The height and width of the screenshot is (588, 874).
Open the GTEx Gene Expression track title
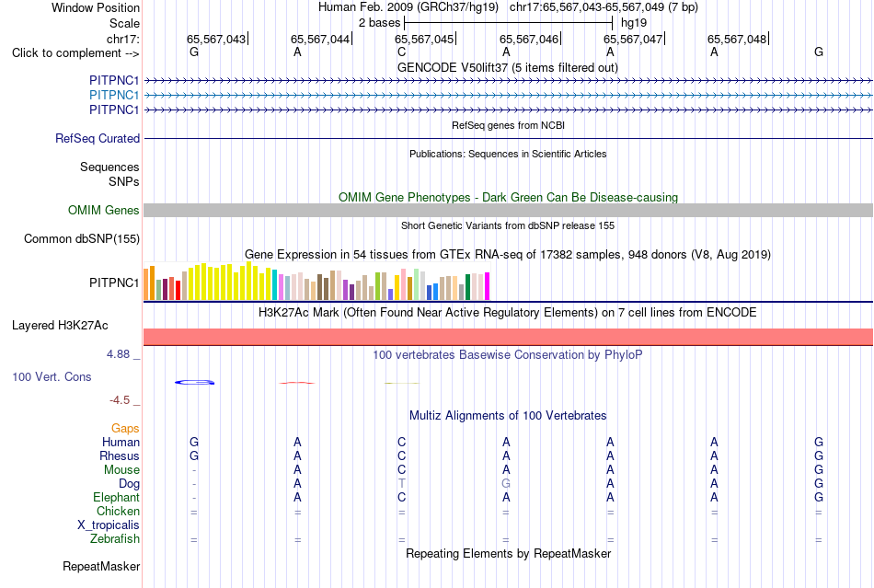[508, 255]
